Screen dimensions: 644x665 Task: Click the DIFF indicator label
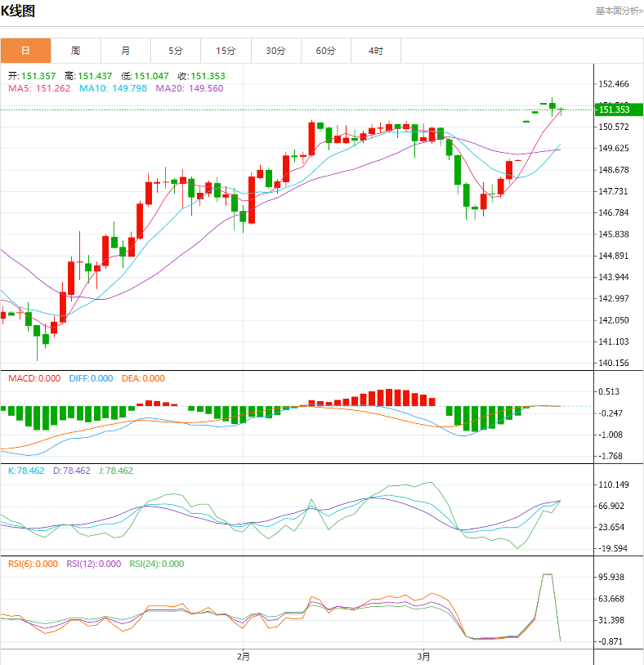(80, 378)
